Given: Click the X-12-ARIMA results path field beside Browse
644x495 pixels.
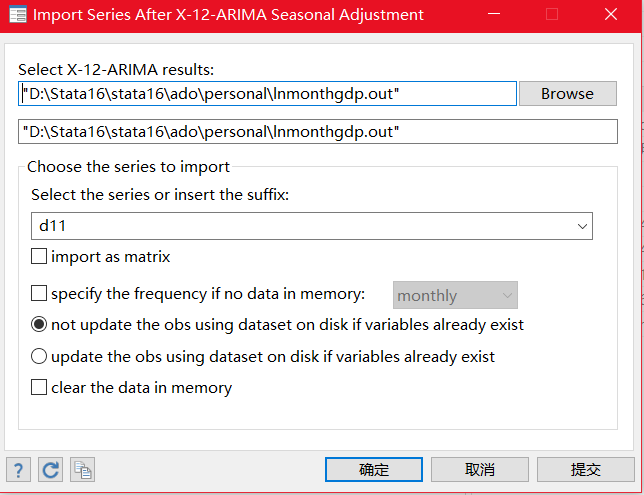Looking at the screenshot, I should coord(267,93).
